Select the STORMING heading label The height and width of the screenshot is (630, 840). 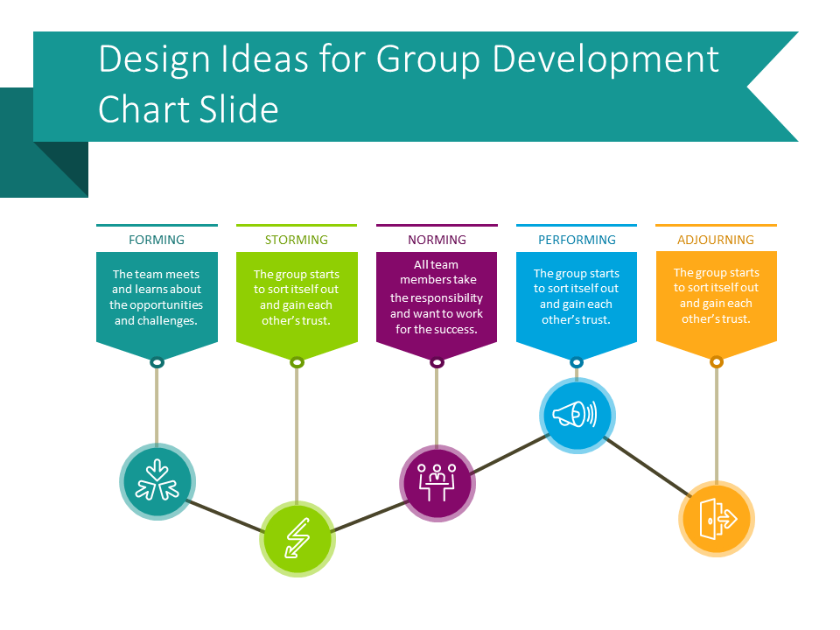pyautogui.click(x=297, y=240)
